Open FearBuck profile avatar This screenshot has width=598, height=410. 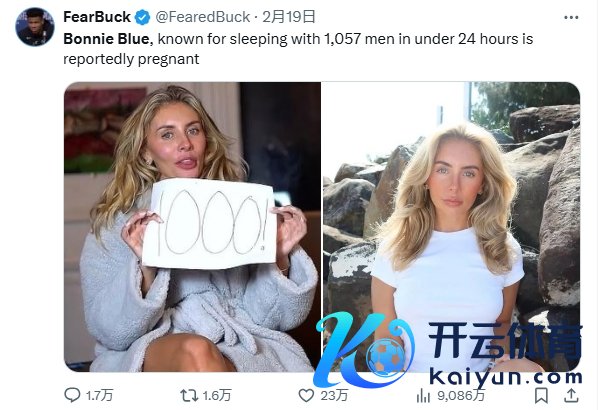(35, 27)
